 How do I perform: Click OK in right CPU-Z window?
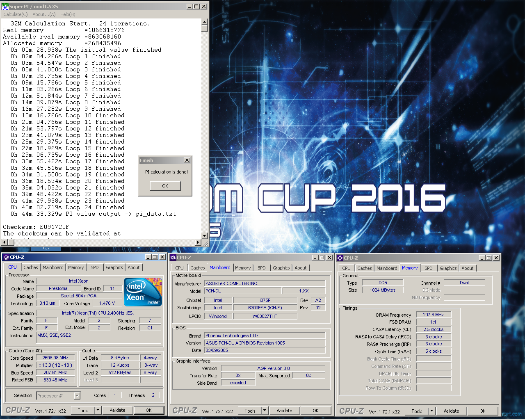(483, 411)
